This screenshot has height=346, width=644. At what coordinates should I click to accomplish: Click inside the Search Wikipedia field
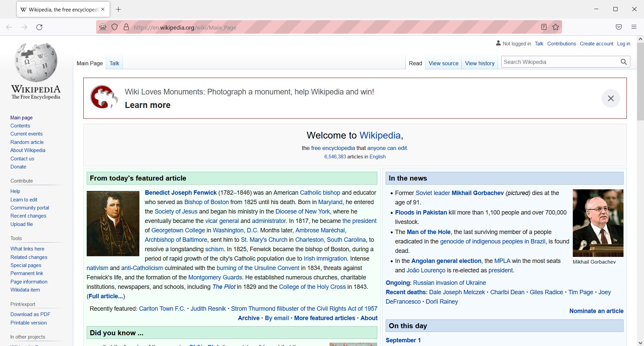tap(559, 62)
